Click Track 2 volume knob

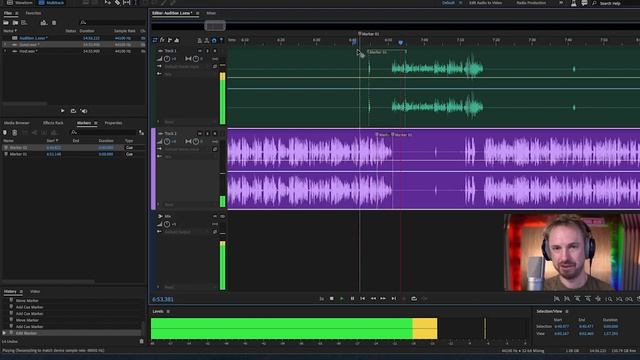pyautogui.click(x=167, y=142)
